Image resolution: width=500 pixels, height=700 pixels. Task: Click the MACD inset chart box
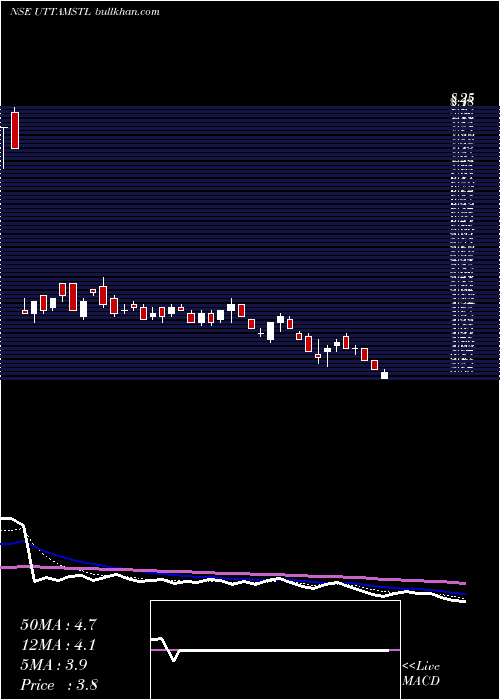tap(275, 650)
